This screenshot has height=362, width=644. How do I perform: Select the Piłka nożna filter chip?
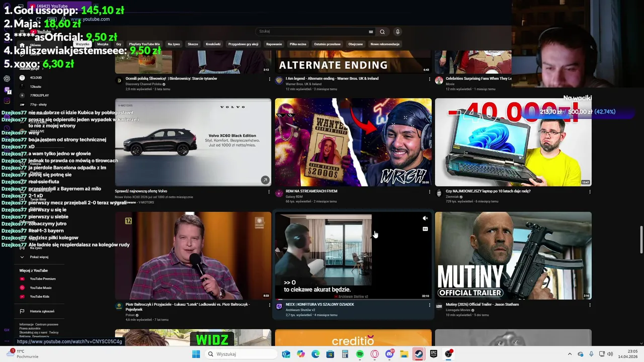click(x=298, y=44)
